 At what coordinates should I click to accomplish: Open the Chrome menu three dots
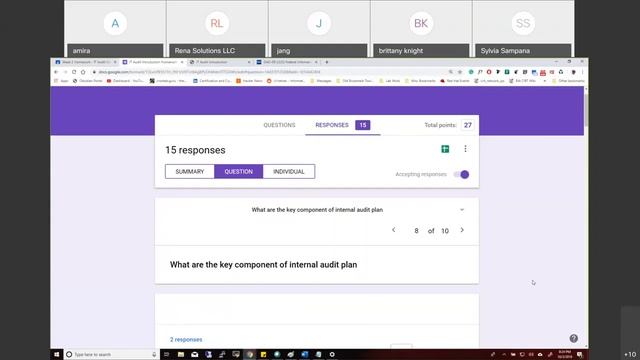click(x=582, y=72)
